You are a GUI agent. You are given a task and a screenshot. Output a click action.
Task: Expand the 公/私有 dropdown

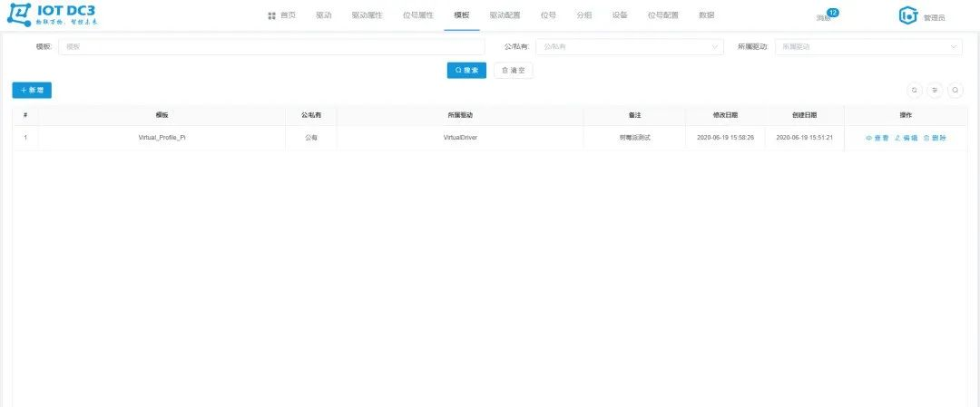pyautogui.click(x=630, y=47)
